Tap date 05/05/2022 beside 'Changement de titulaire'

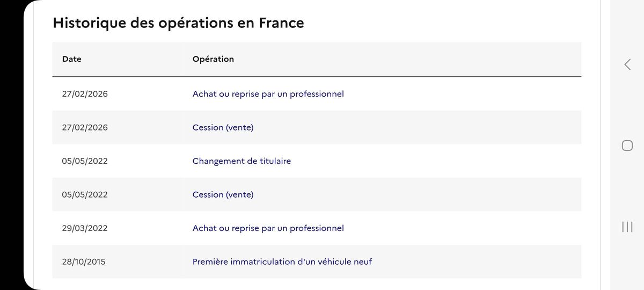tap(85, 161)
